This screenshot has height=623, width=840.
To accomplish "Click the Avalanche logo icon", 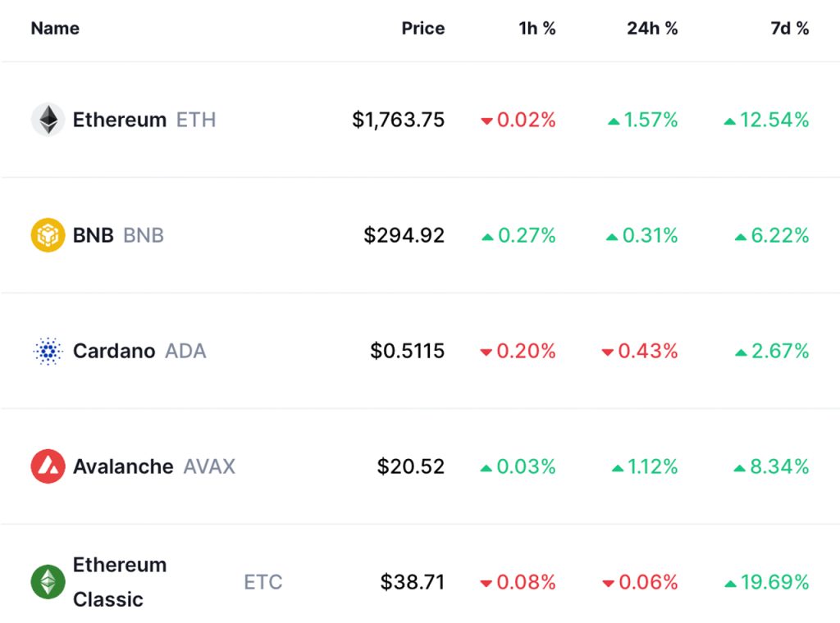I will tap(47, 466).
